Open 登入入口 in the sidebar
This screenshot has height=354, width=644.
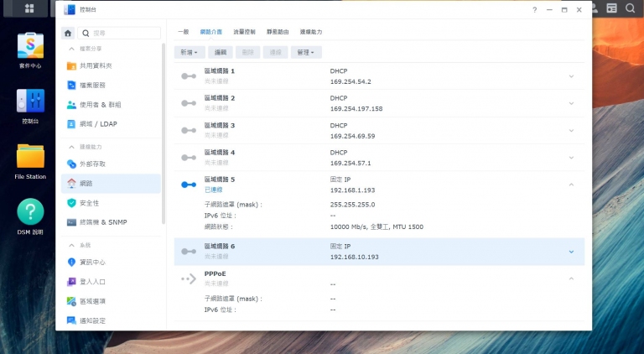point(111,282)
